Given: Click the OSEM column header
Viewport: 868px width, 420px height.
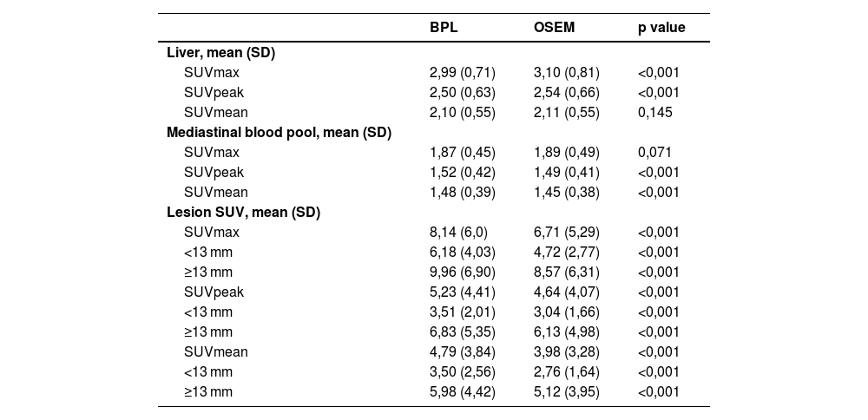Looking at the screenshot, I should (x=554, y=28).
